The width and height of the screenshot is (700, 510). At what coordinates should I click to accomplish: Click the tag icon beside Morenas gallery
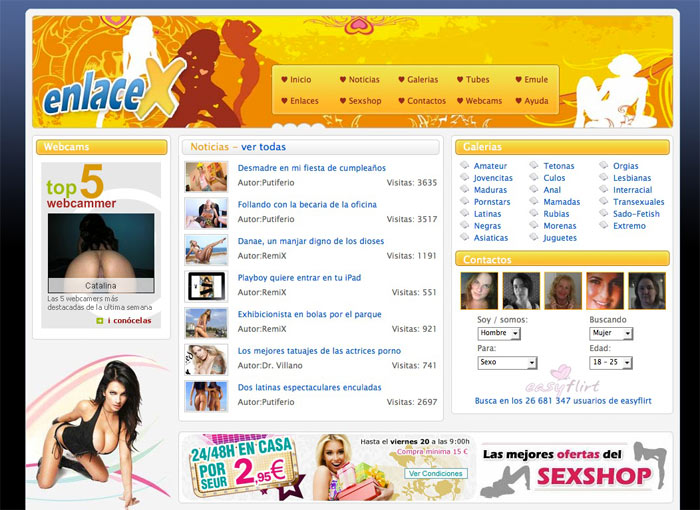pos(534,226)
